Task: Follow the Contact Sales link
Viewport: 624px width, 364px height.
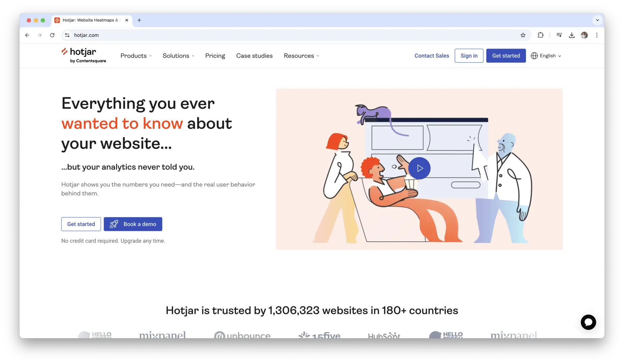Action: [431, 56]
